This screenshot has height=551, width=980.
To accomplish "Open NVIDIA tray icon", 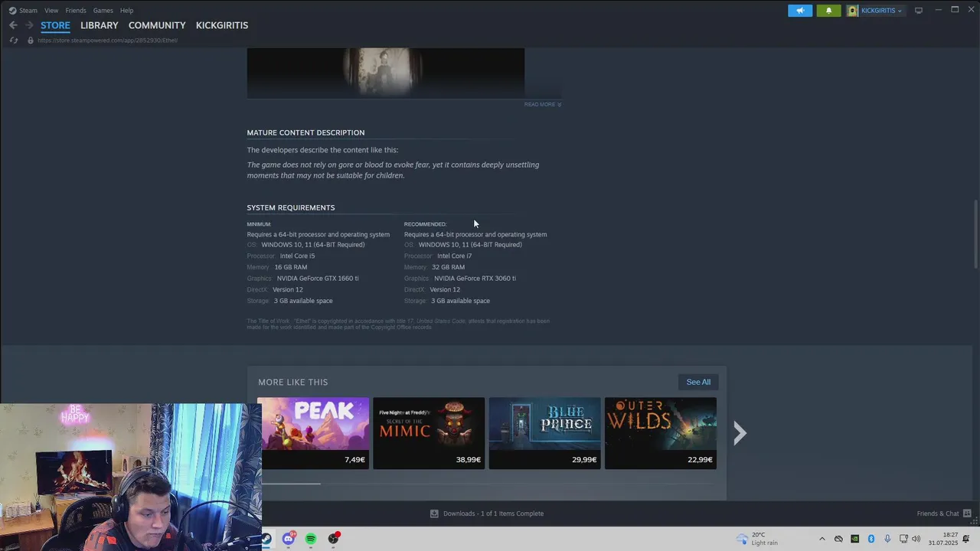I will point(854,539).
